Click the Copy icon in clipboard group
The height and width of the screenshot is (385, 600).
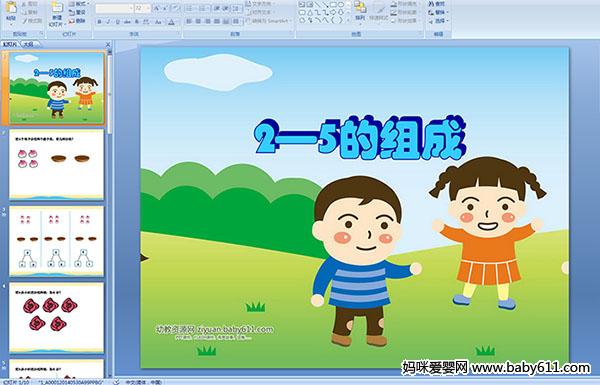pos(25,12)
